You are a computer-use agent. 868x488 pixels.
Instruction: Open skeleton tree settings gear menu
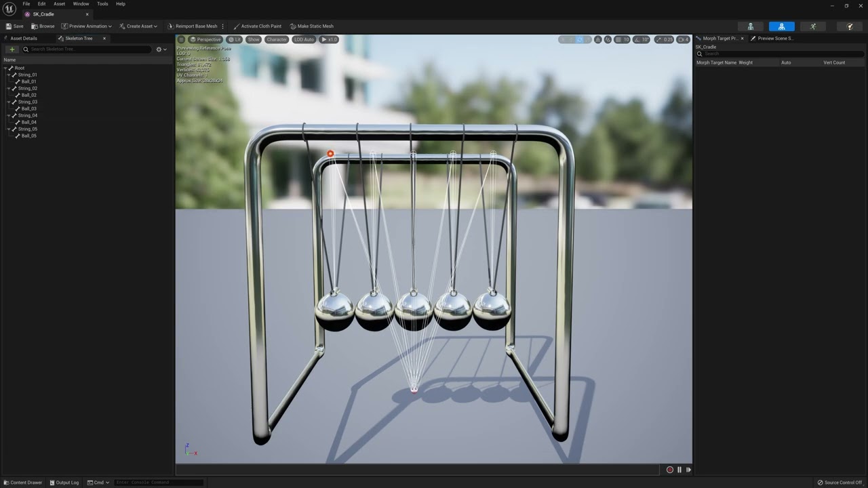[x=161, y=49]
